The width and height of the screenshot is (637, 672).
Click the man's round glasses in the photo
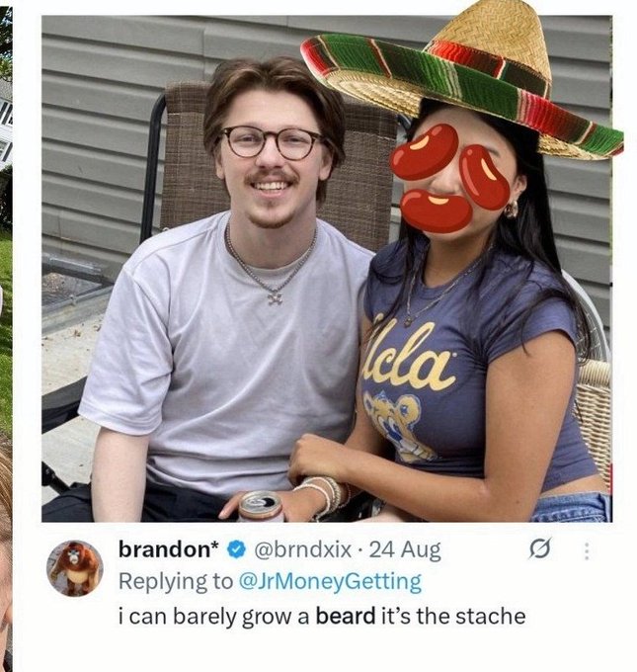[x=273, y=142]
